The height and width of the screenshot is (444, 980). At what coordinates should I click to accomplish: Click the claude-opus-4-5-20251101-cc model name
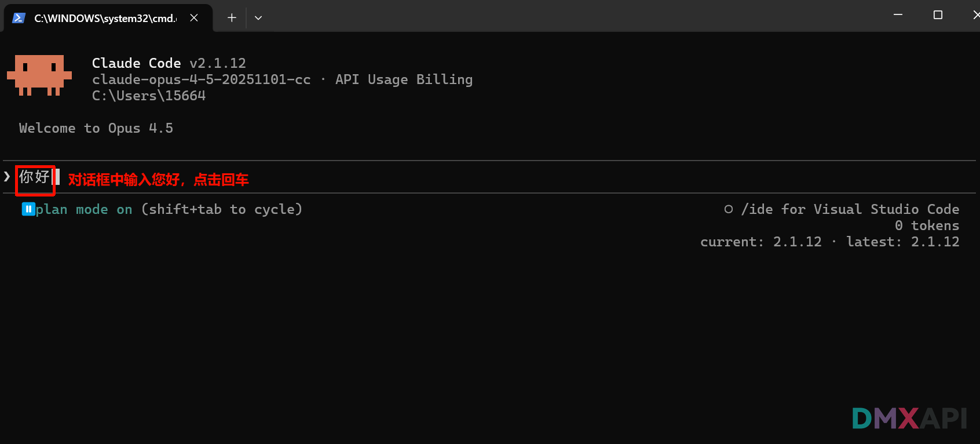coord(201,79)
